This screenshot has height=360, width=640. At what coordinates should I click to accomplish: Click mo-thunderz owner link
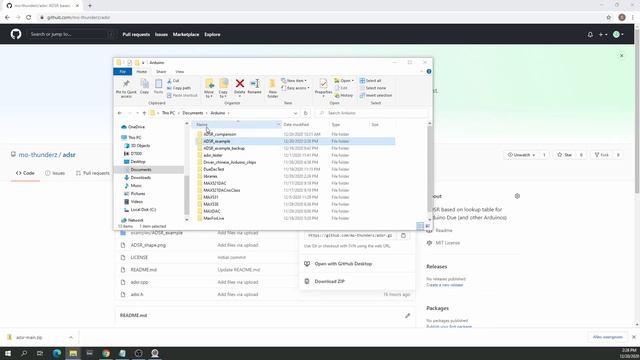[x=38, y=155]
